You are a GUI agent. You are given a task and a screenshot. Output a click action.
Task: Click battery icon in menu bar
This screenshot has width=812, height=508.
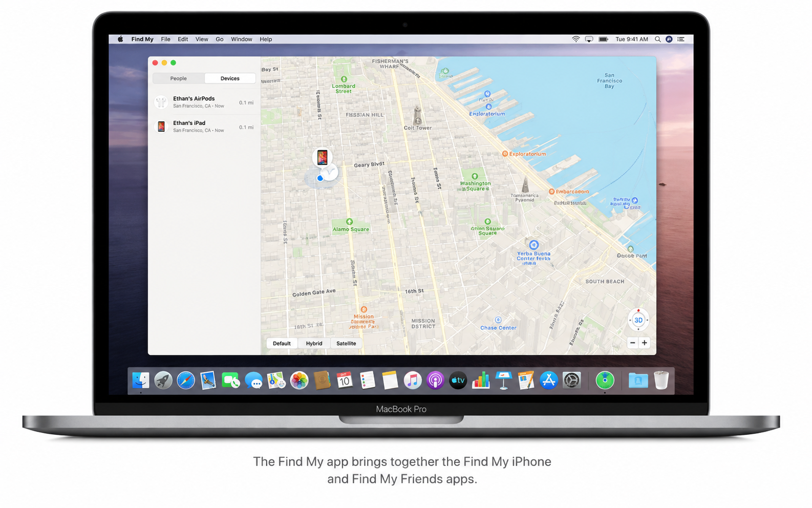click(604, 39)
